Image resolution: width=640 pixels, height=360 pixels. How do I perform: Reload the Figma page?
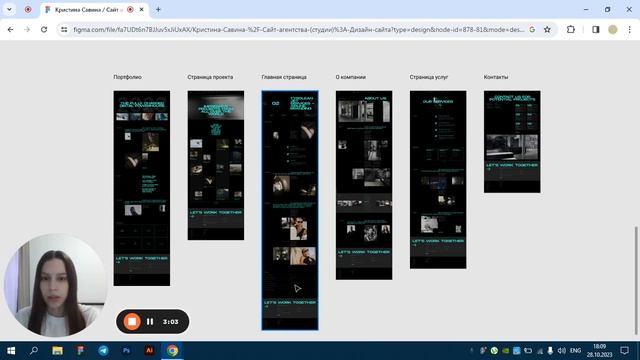point(44,29)
